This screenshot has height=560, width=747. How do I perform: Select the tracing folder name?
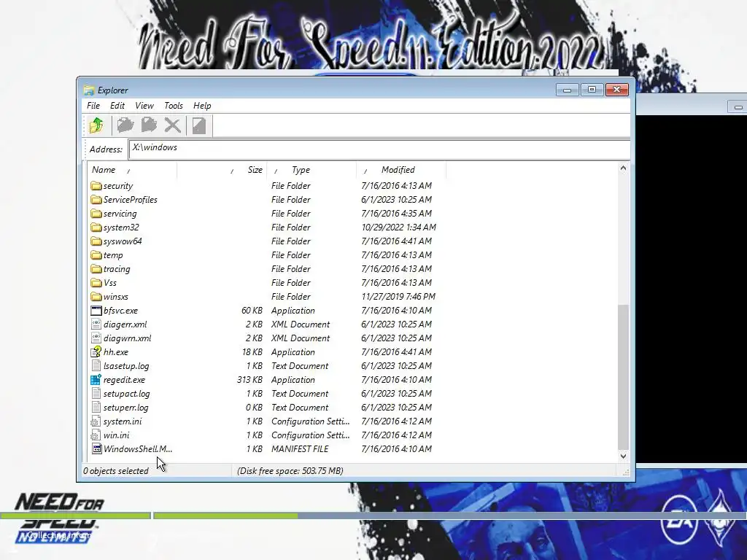click(117, 269)
